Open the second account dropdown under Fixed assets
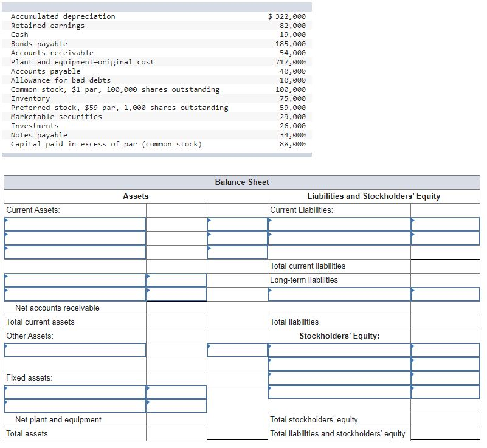Viewport: 487px width, 448px height. [x=75, y=406]
